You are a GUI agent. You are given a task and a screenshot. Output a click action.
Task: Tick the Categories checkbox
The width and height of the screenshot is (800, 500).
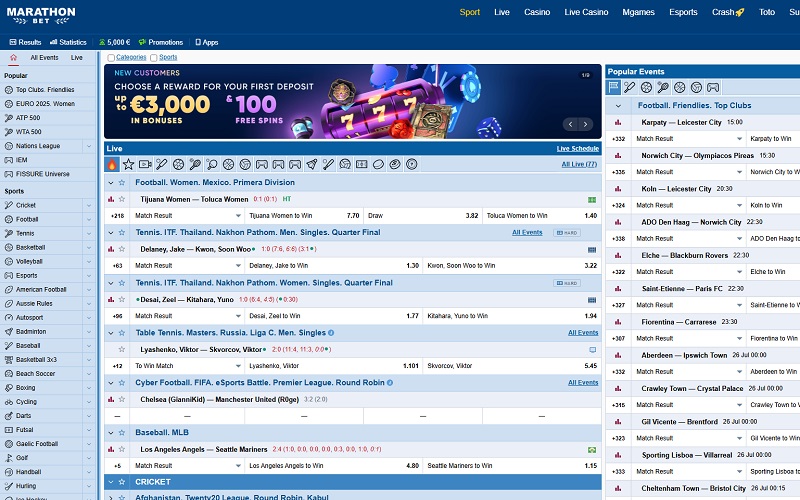(x=111, y=57)
